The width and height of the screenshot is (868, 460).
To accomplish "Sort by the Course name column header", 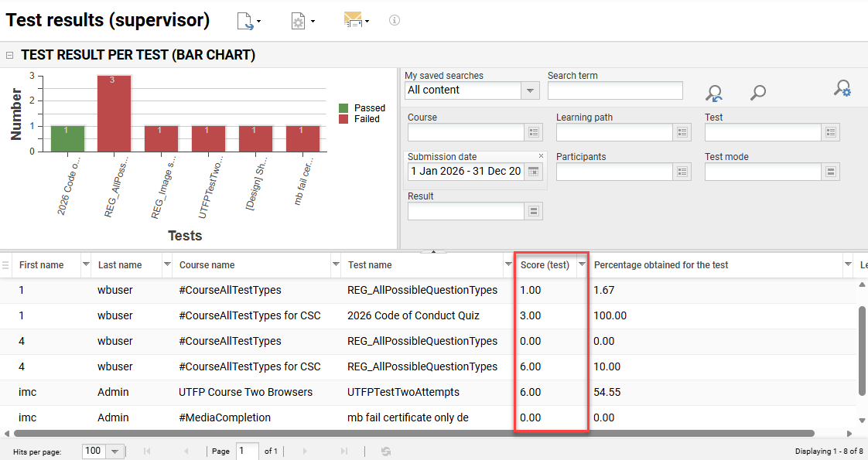I will [x=207, y=265].
